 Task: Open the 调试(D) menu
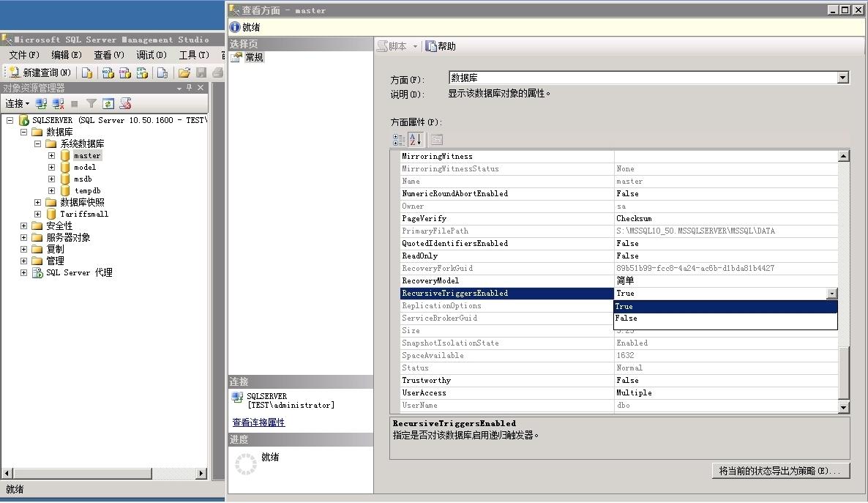point(151,55)
